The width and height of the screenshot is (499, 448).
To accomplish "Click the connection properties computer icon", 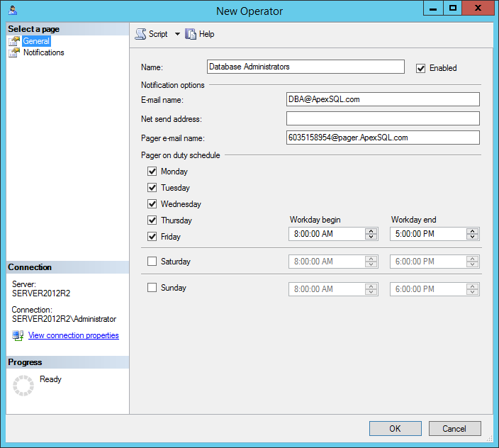I will point(18,335).
